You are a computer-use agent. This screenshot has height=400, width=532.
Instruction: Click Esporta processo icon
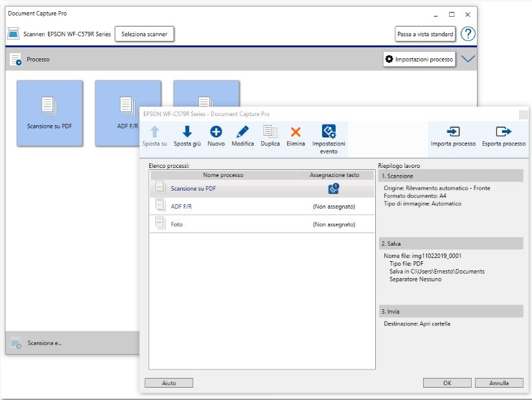point(503,132)
